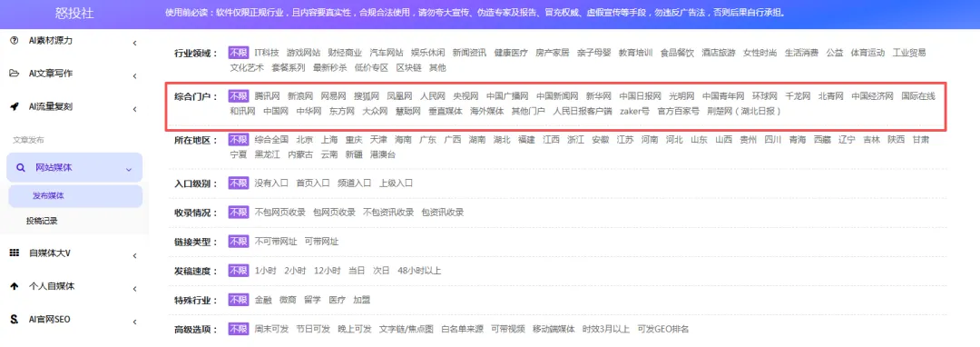Select the 不可带网址 link type
This screenshot has height=347, width=980.
click(276, 242)
